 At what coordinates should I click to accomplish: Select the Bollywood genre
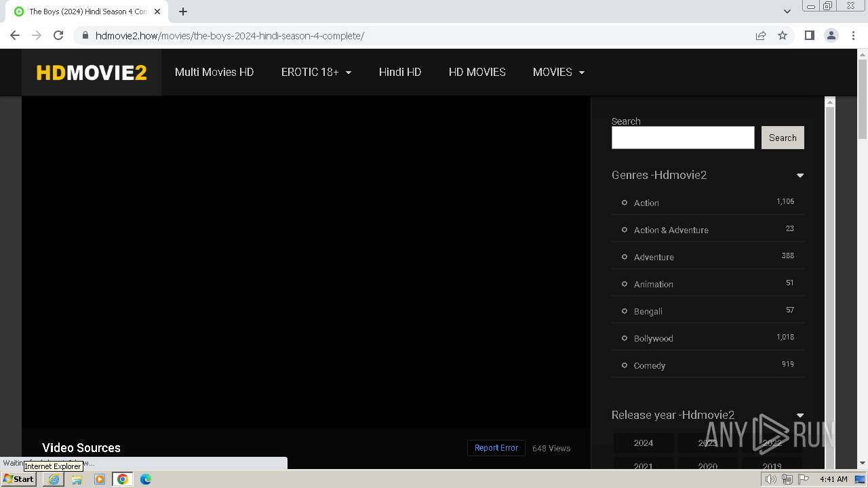click(x=654, y=338)
